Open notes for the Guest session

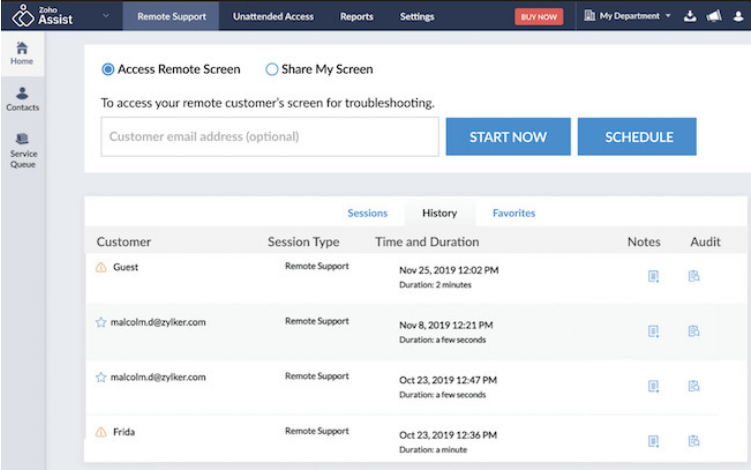tap(653, 276)
